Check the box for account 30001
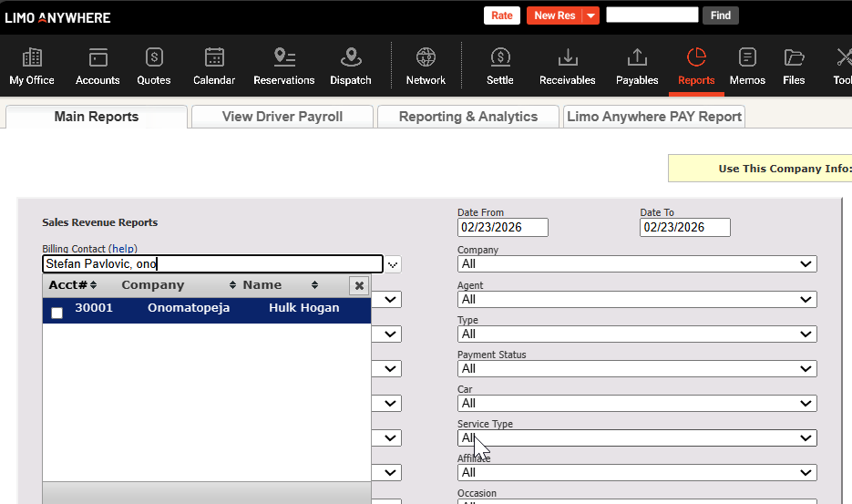 [x=57, y=313]
